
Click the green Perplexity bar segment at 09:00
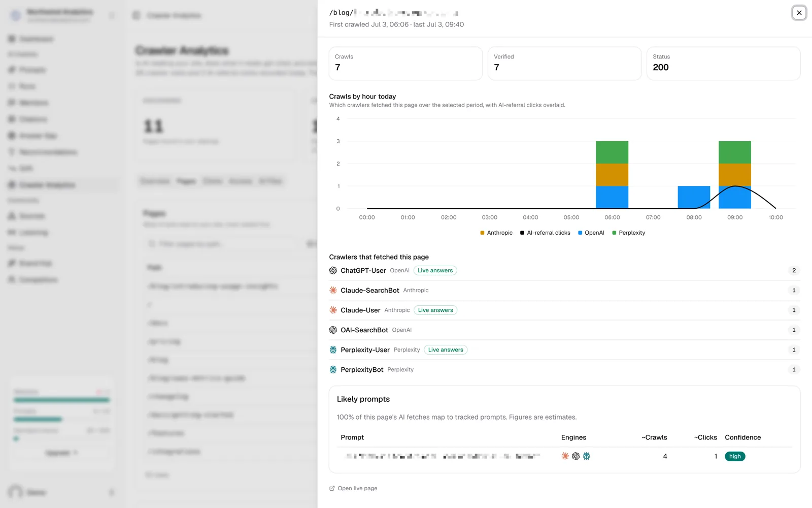coord(734,152)
